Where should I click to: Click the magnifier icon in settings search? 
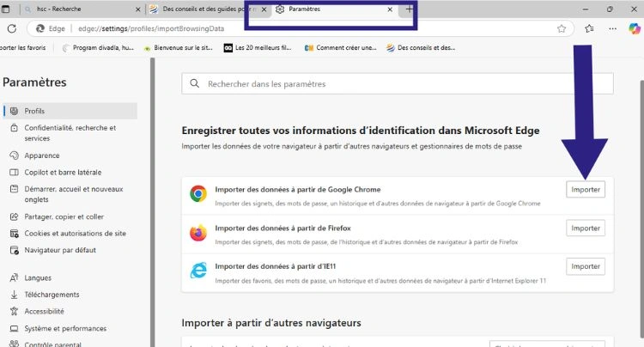click(195, 84)
